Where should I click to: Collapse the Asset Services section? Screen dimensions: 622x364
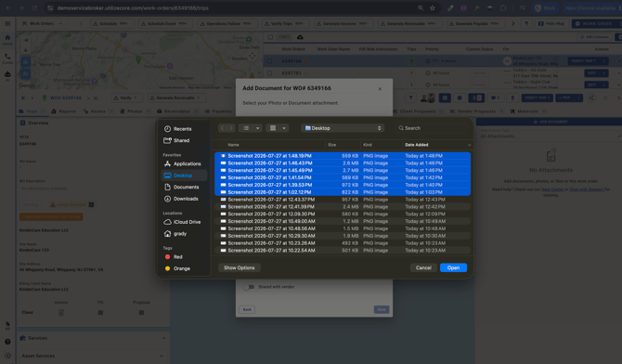pyautogui.click(x=162, y=356)
